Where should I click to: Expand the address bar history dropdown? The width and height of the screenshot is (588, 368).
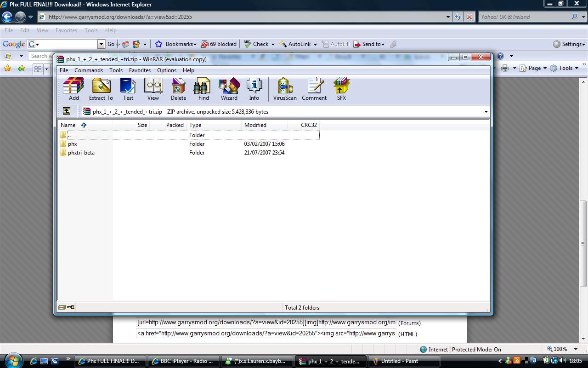(448, 17)
